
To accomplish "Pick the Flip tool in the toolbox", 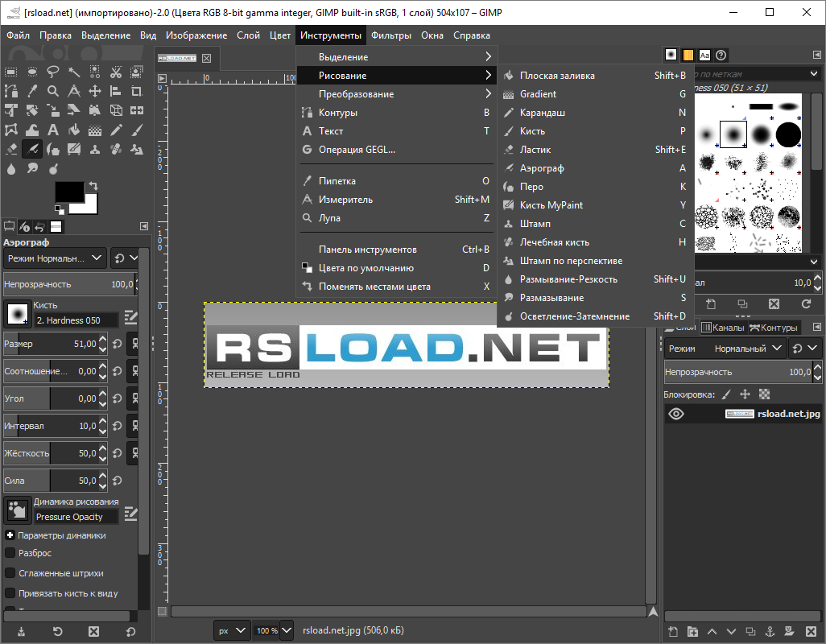I will 137,110.
